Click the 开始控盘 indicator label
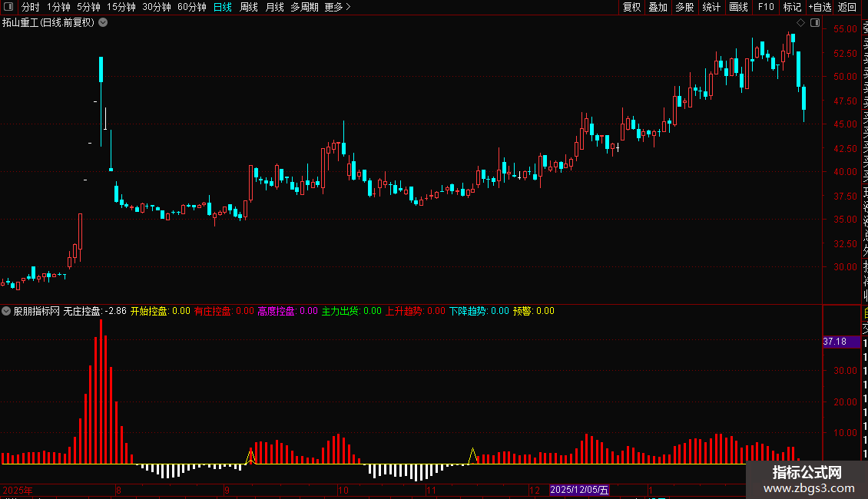868x499 pixels. click(160, 311)
